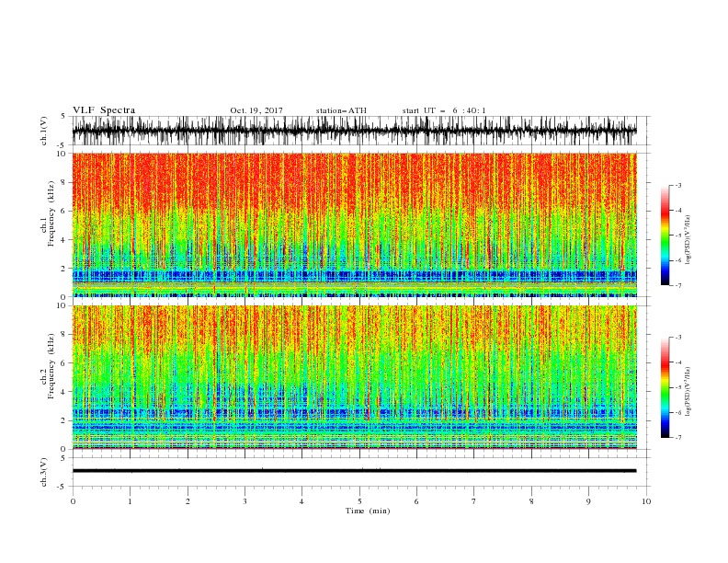The width and height of the screenshot is (728, 563).
Task: Select the log(PSD) label beside ch.2 colorbar
Action: point(688,391)
